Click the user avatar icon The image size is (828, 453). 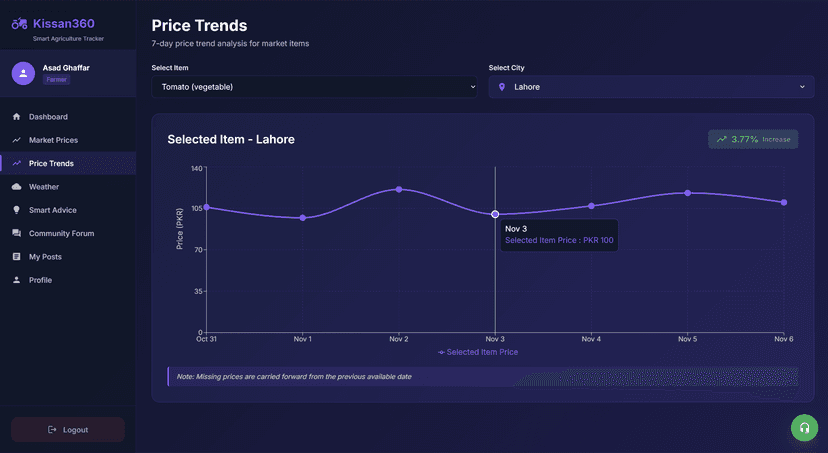tap(23, 73)
